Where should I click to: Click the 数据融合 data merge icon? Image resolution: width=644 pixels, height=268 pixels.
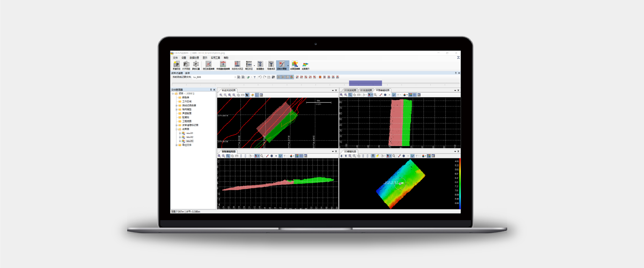[x=260, y=64]
